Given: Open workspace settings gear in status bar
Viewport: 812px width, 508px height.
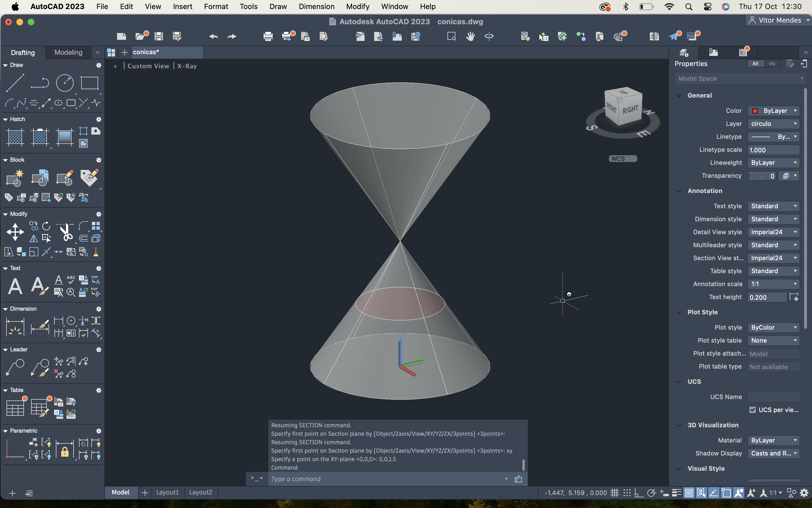Looking at the screenshot, I should tap(804, 493).
